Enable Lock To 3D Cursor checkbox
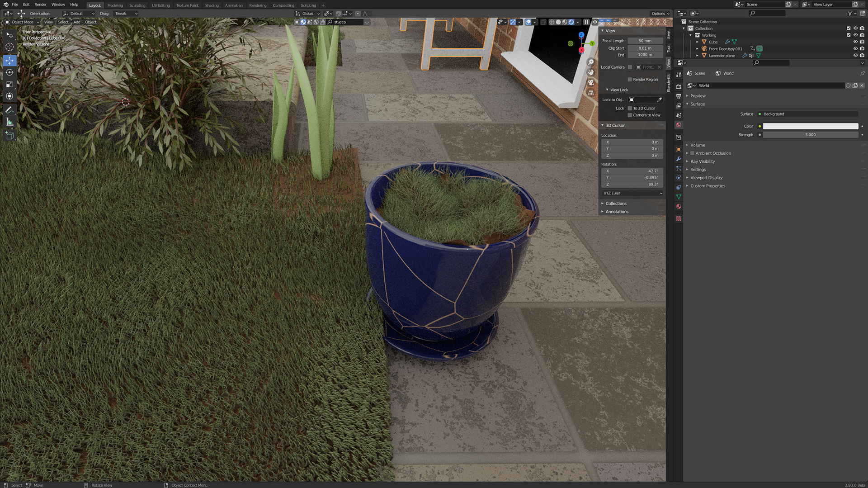 point(630,109)
